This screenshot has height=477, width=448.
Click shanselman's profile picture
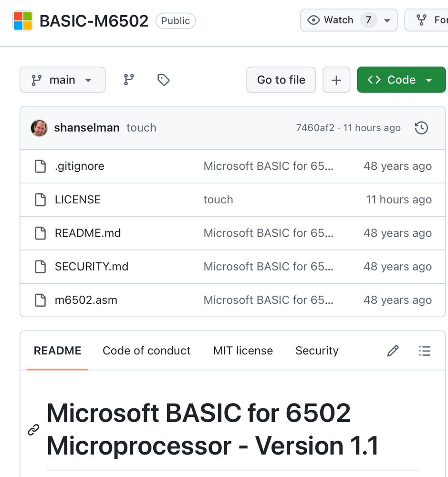(x=39, y=128)
